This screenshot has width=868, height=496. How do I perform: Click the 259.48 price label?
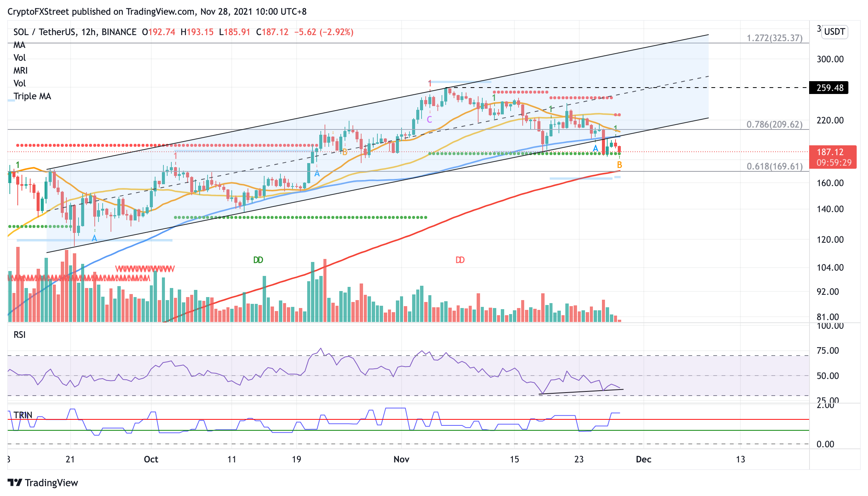(829, 88)
